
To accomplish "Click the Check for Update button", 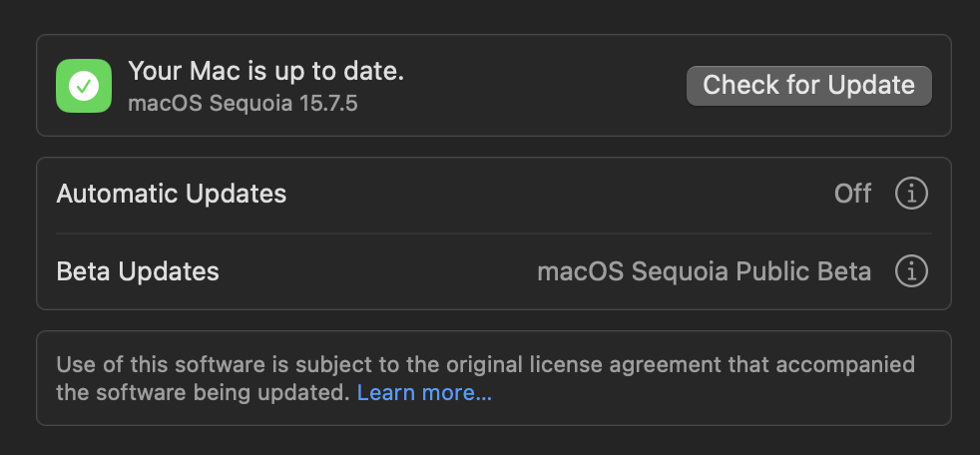I will [x=808, y=86].
